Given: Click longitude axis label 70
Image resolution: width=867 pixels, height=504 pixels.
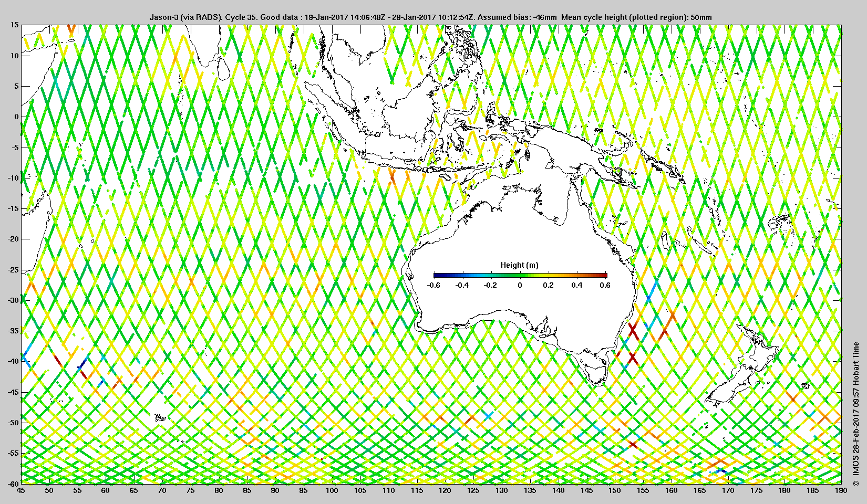Looking at the screenshot, I should point(162,490).
